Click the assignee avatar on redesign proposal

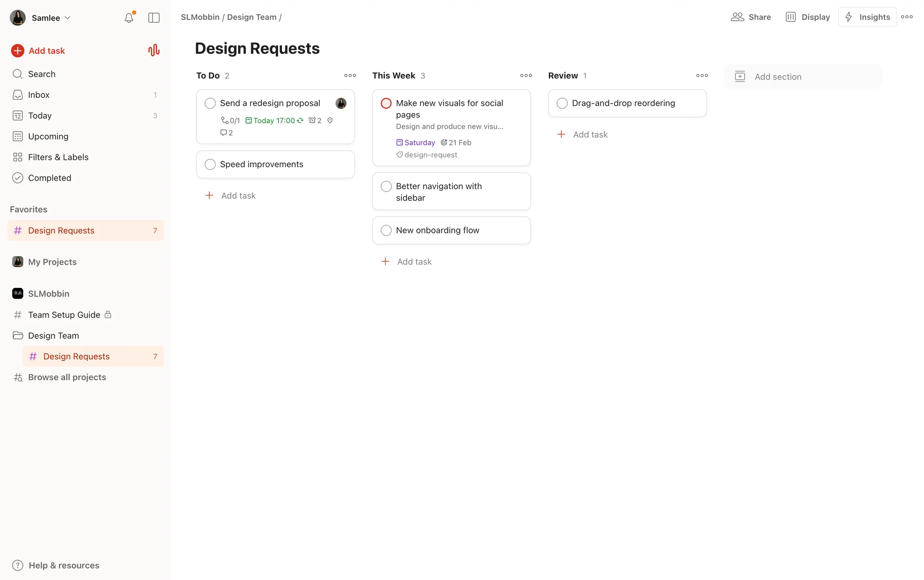coord(341,103)
